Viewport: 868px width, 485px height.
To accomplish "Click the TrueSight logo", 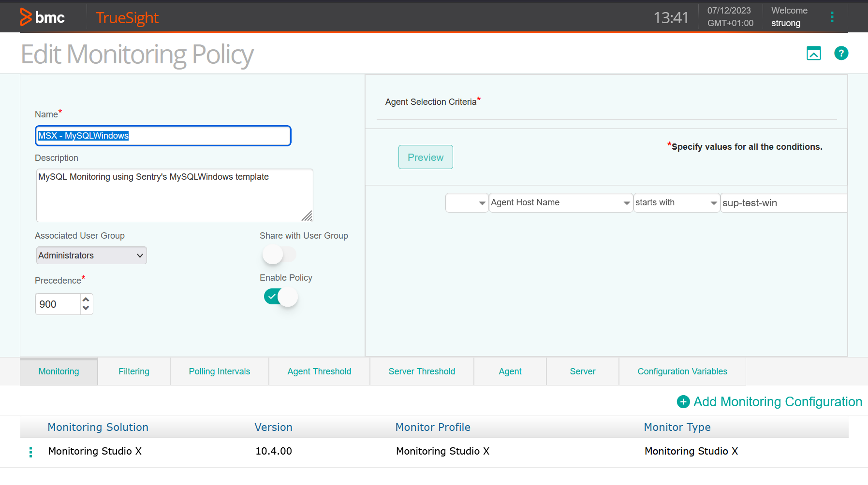I will (x=127, y=17).
